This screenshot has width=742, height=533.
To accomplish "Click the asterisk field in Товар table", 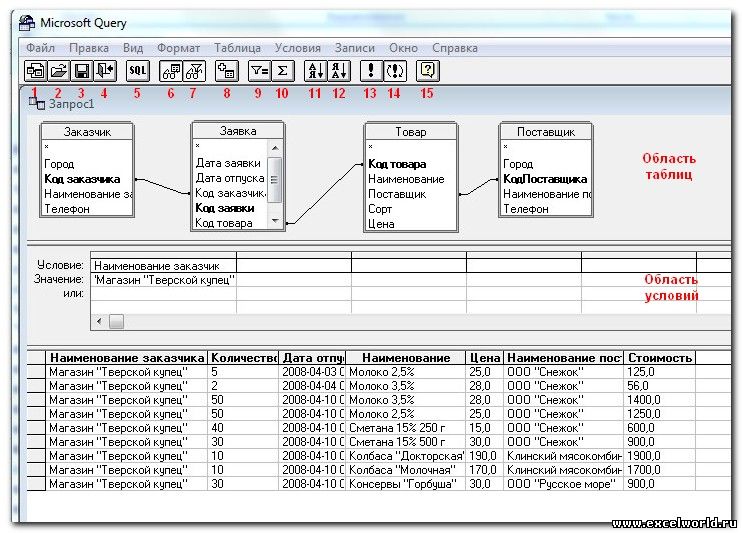I will pos(371,147).
